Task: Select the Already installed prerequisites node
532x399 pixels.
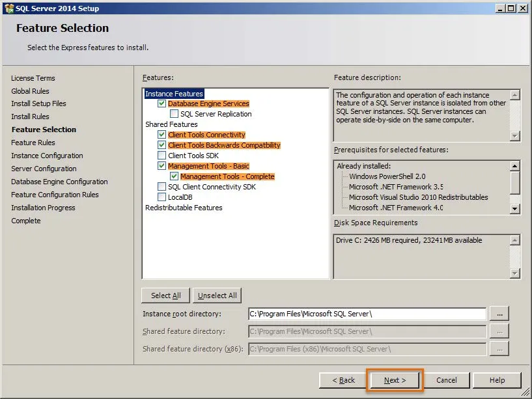Action: (364, 166)
